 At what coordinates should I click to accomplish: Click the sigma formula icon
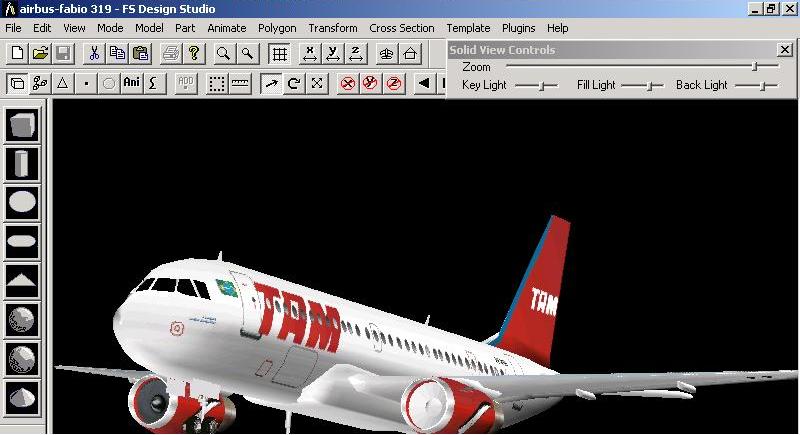155,83
